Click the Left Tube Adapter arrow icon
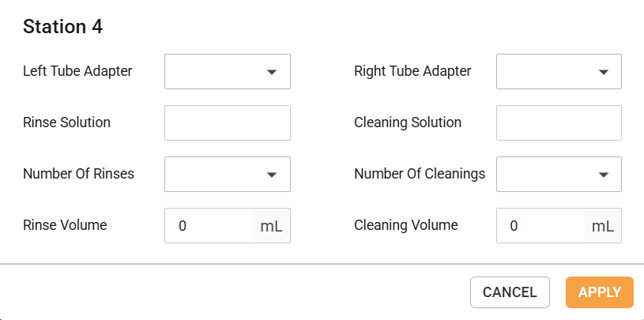 pyautogui.click(x=272, y=72)
